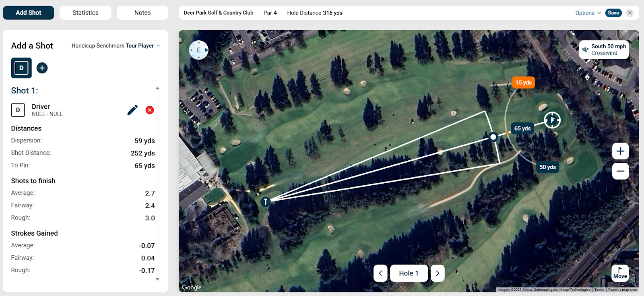The width and height of the screenshot is (644, 296).
Task: Click the shot landing point marker
Action: pos(493,137)
